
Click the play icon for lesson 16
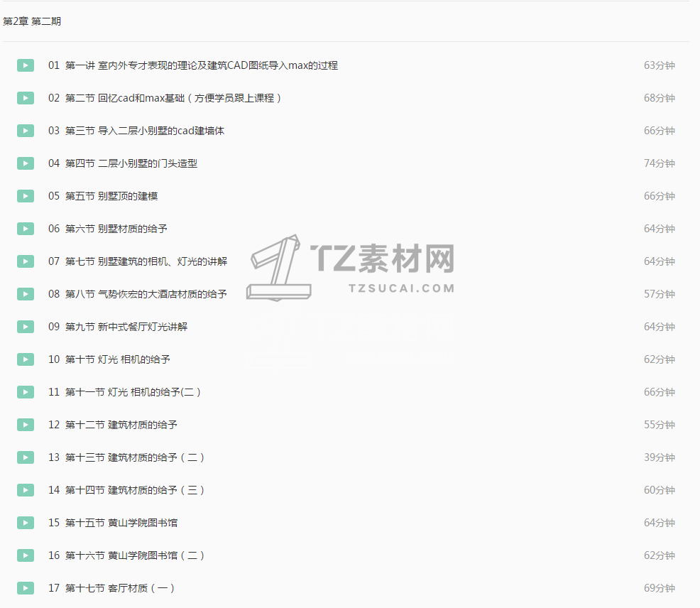26,555
